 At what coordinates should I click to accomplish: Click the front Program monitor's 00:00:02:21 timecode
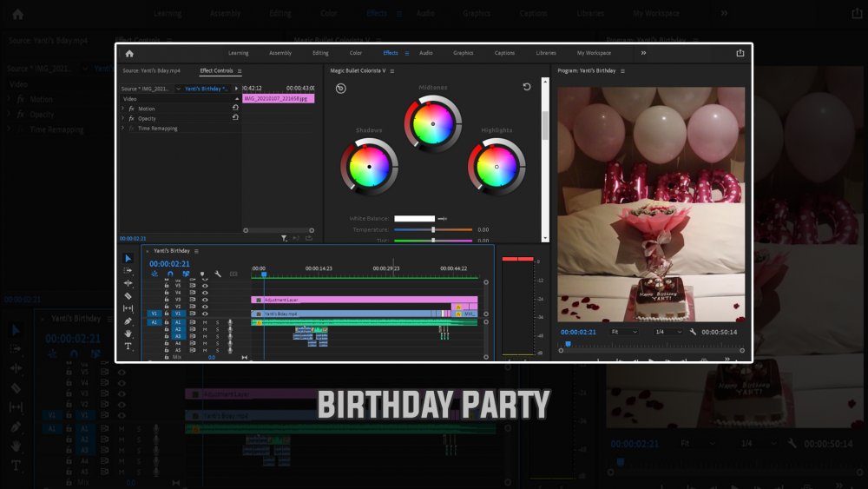pos(578,332)
